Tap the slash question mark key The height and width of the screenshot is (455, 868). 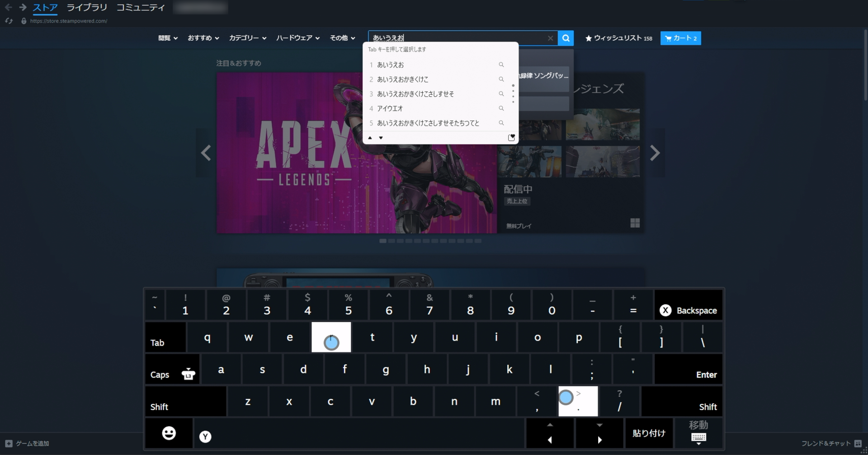click(x=619, y=401)
